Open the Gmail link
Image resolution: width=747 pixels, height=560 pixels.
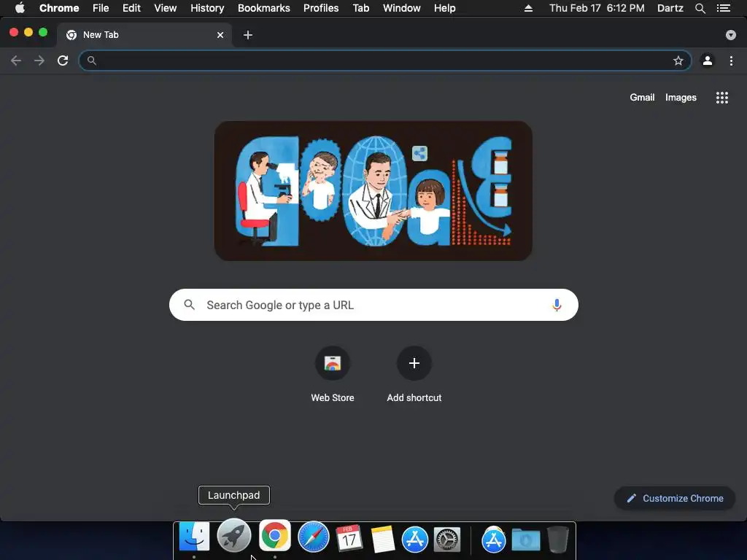pyautogui.click(x=642, y=97)
